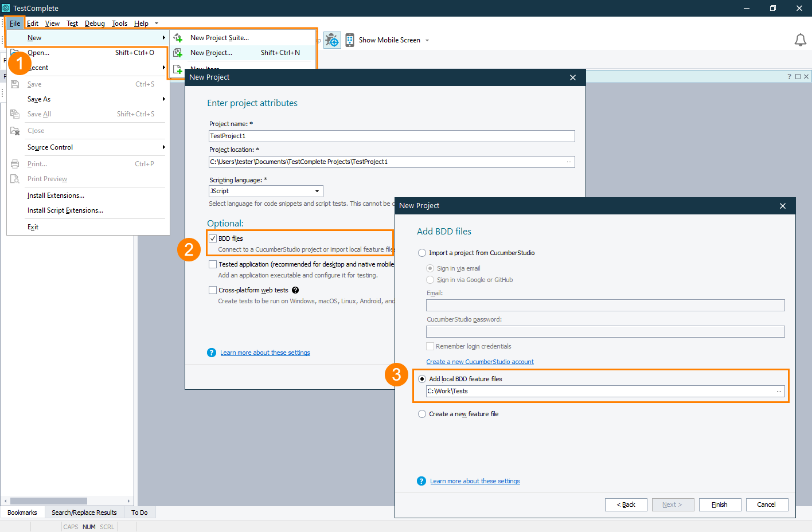This screenshot has width=812, height=532.
Task: Uncheck the BDD files checkbox
Action: click(213, 238)
